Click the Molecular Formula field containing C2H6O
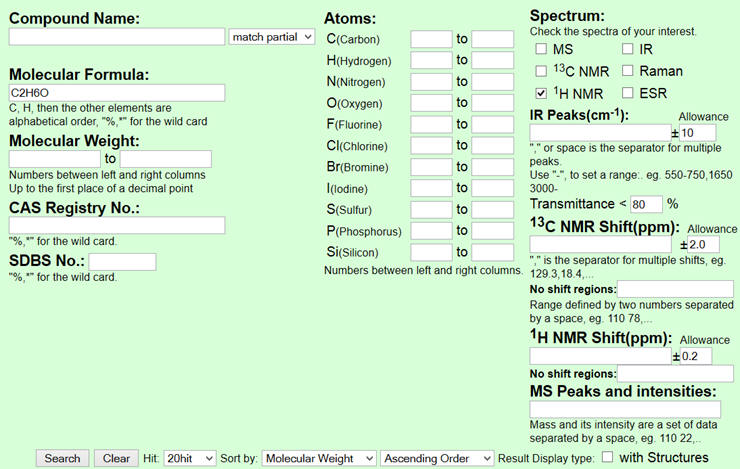 117,92
